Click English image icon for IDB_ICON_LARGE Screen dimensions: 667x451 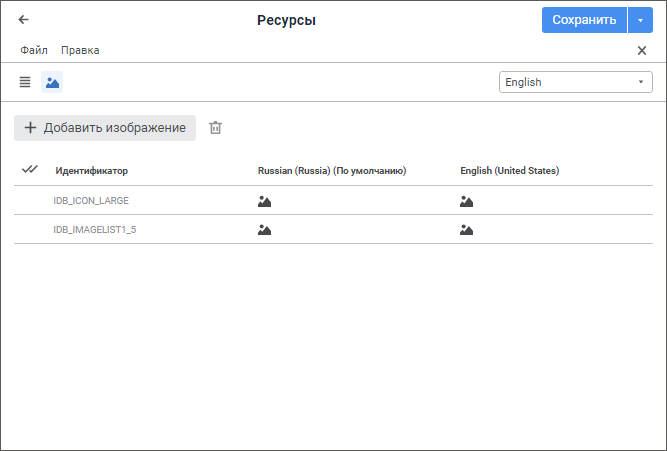[467, 201]
